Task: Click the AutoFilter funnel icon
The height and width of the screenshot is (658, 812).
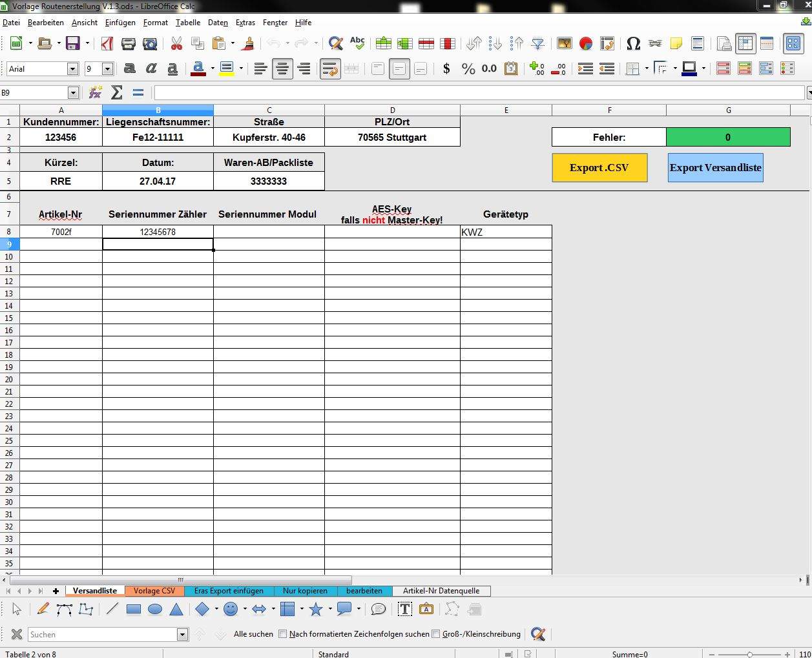Action: coord(537,44)
